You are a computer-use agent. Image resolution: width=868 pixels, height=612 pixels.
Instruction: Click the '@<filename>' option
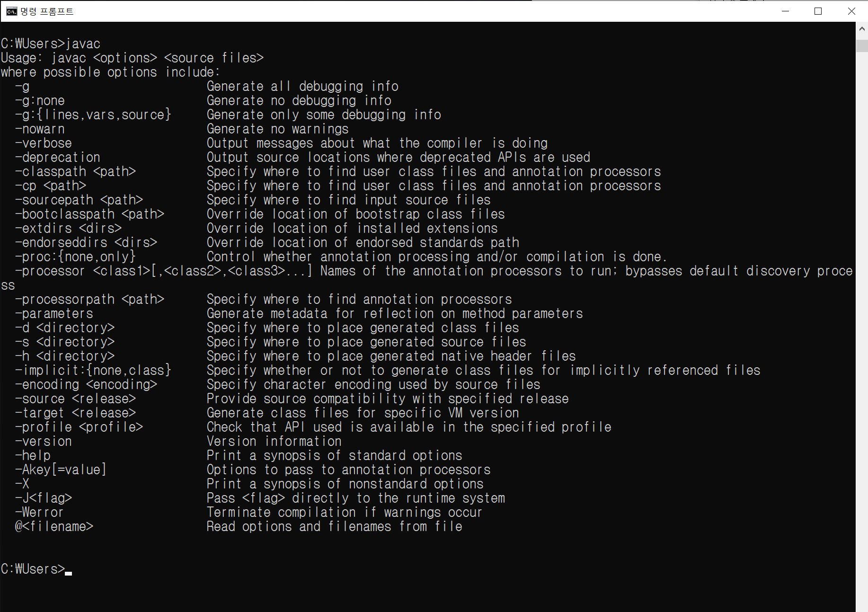[54, 527]
